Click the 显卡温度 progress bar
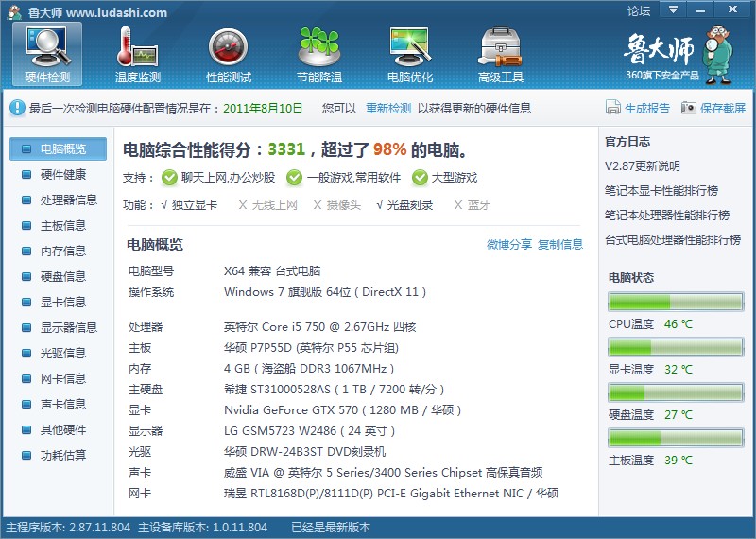The image size is (756, 539). [x=676, y=347]
